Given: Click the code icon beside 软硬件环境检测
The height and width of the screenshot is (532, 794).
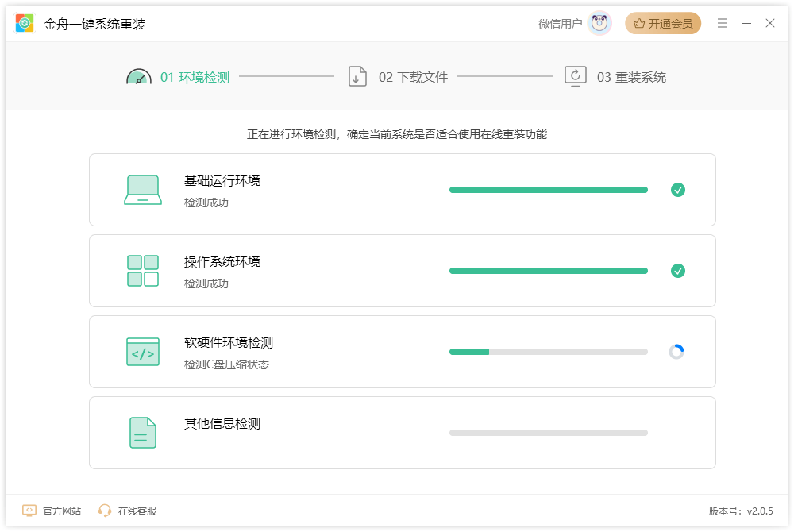Looking at the screenshot, I should 142,351.
